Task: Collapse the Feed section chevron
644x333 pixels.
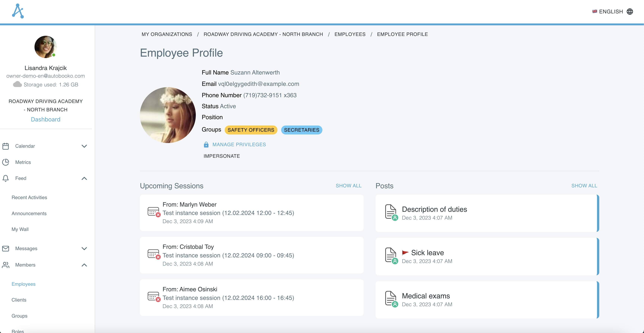Action: [x=84, y=178]
